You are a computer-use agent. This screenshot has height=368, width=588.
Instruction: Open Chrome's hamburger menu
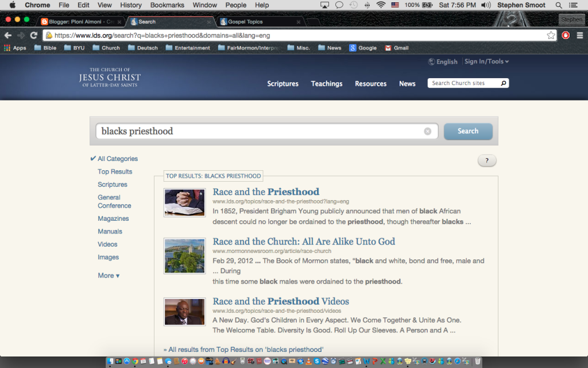coord(580,35)
